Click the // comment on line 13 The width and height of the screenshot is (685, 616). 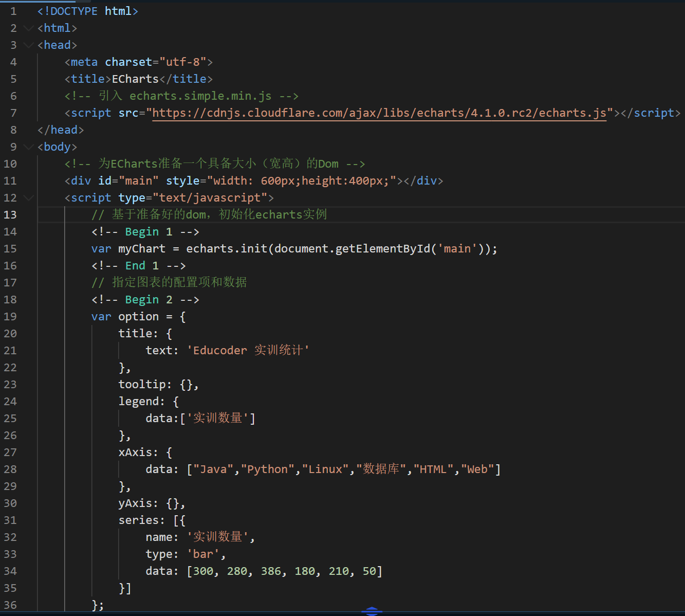209,214
